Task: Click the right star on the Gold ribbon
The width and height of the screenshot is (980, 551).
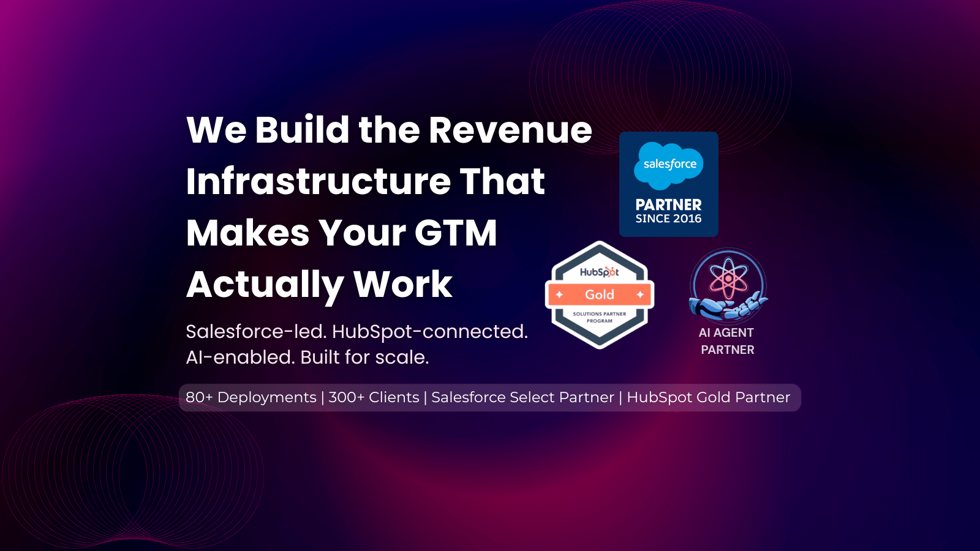Action: pyautogui.click(x=640, y=294)
